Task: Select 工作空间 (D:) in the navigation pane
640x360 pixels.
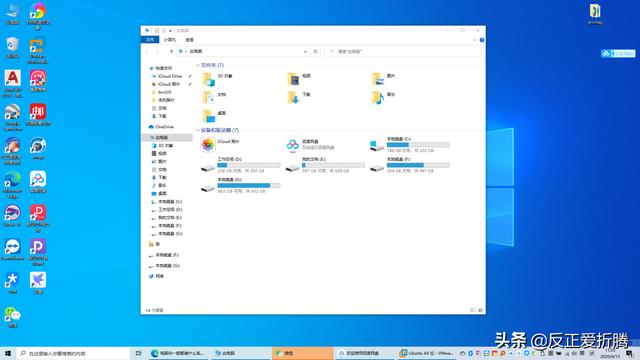Action: (167, 209)
